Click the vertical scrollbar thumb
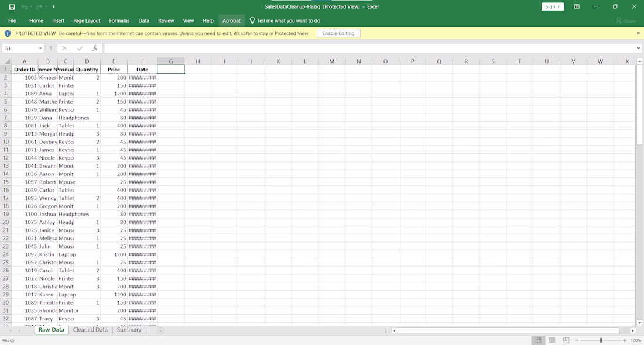Viewport: 644px width, 345px height. pos(639,104)
